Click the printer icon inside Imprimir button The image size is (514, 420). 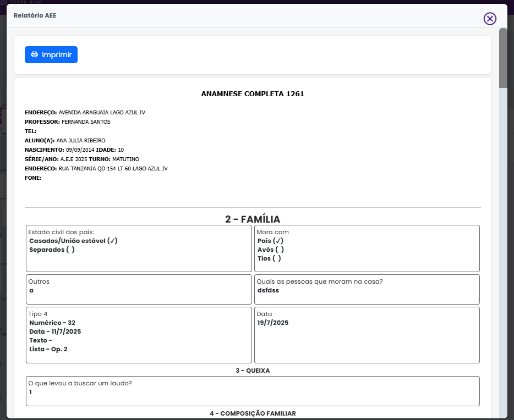click(x=35, y=54)
